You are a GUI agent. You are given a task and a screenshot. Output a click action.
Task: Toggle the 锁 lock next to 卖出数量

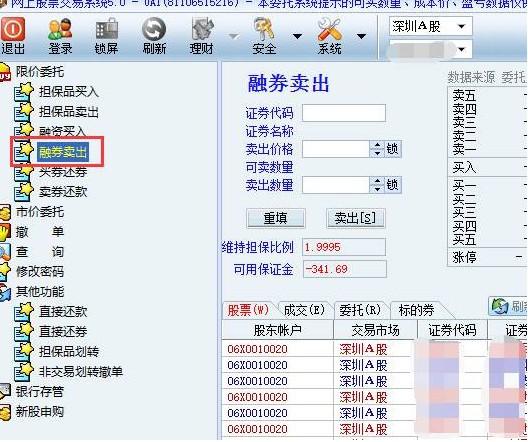(x=393, y=185)
